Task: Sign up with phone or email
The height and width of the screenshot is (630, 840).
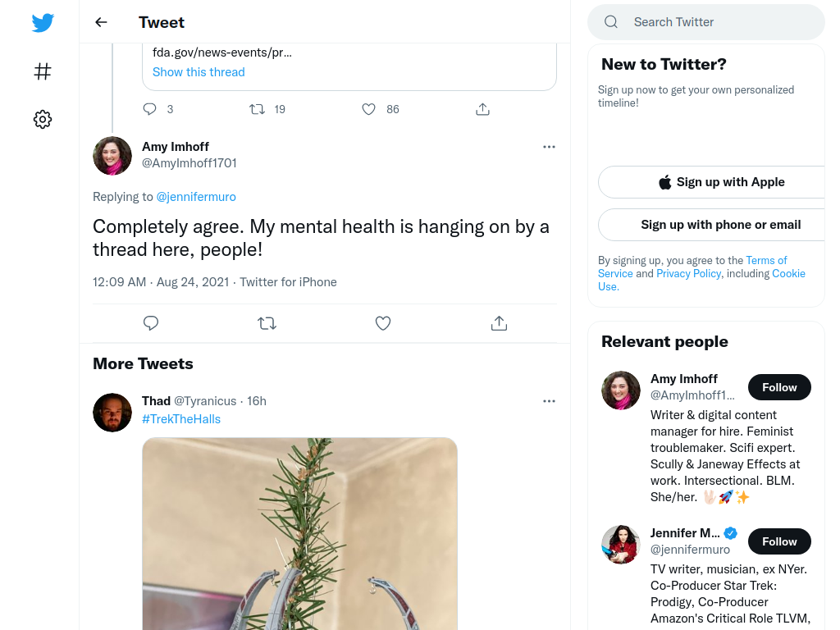Action: pyautogui.click(x=721, y=225)
